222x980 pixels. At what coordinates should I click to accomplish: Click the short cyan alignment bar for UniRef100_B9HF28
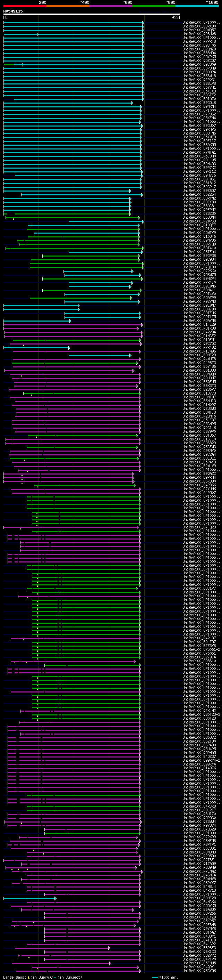pyautogui.click(x=30, y=898)
